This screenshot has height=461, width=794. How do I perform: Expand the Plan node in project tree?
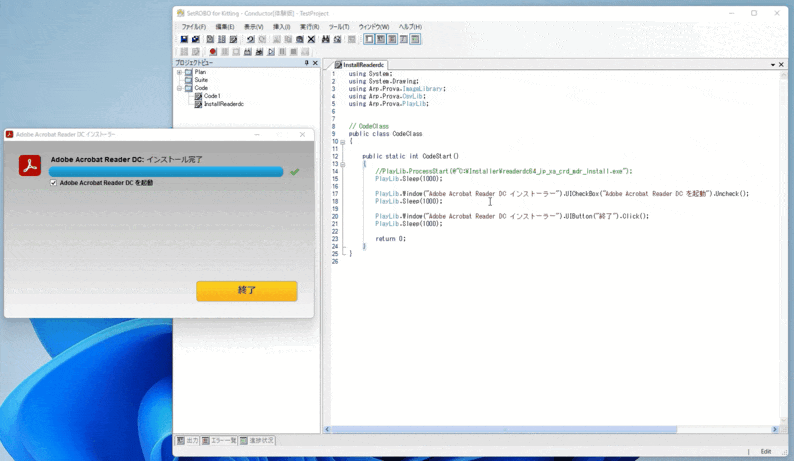[x=179, y=72]
